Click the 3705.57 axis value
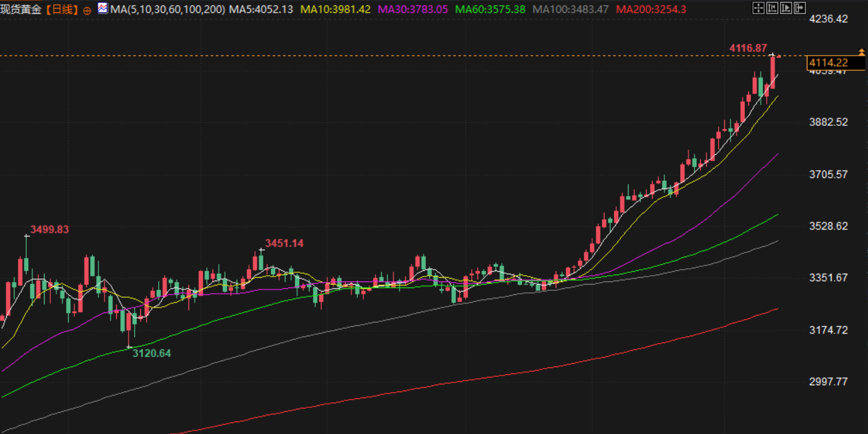This screenshot has height=434, width=868. [828, 174]
